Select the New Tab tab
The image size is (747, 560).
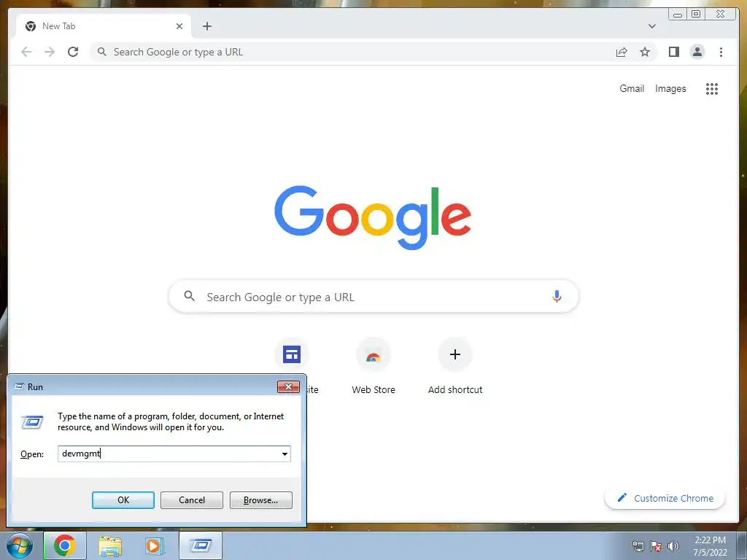pos(104,26)
